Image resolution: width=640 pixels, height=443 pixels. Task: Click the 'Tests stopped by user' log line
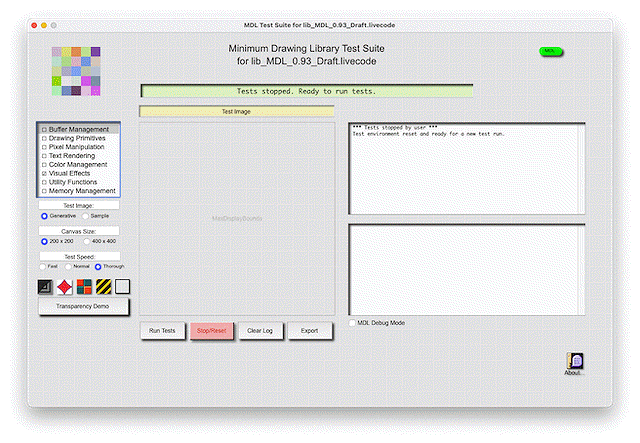pyautogui.click(x=395, y=128)
